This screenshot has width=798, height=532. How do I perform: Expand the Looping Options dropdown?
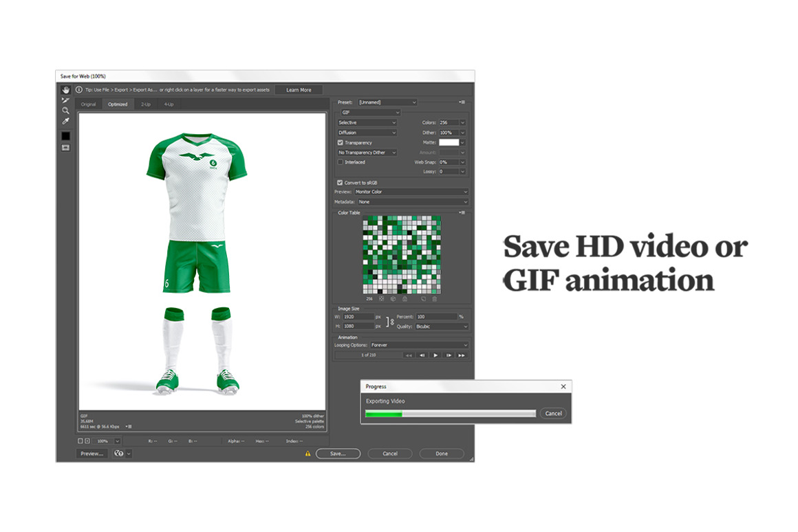click(x=419, y=345)
